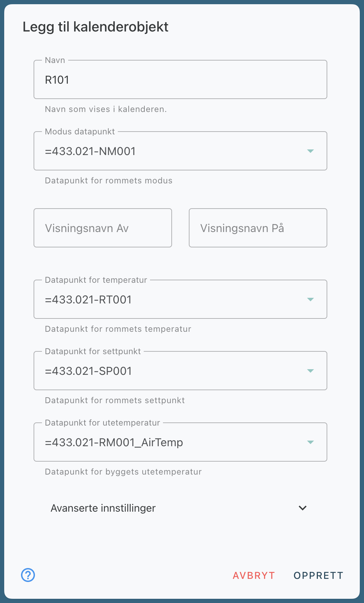Click the Legg til kalenderobjekt dialog title
364x603 pixels.
click(95, 27)
